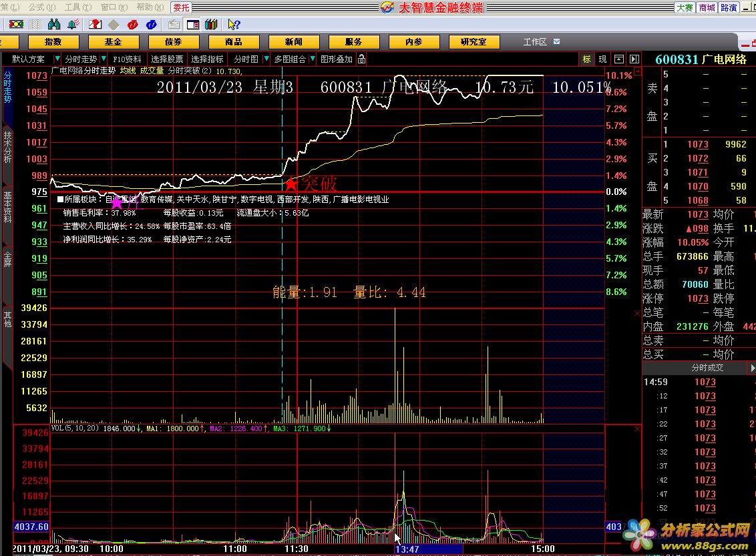Click the 委托 button
The height and width of the screenshot is (556, 756).
(181, 7)
